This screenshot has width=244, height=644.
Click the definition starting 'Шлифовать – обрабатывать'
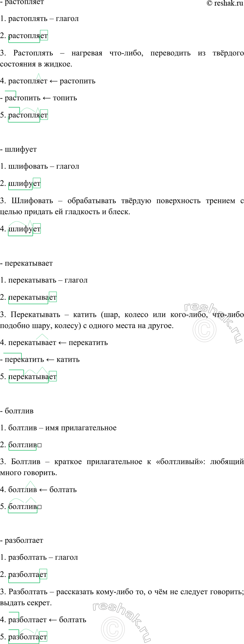[122, 207]
